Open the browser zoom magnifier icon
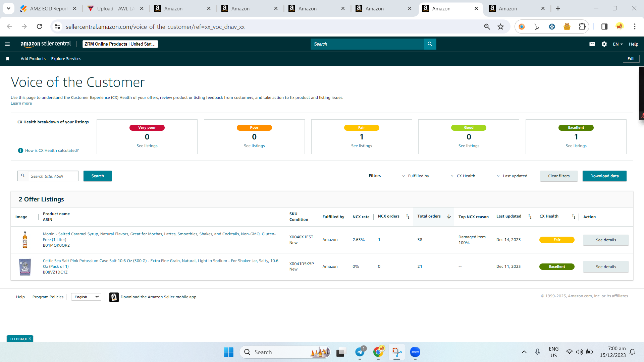This screenshot has width=644, height=362. pyautogui.click(x=487, y=26)
